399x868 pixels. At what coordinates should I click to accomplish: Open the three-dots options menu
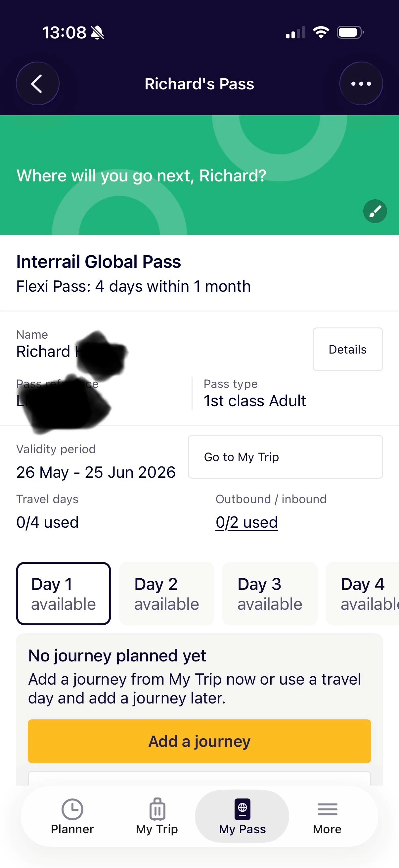(x=361, y=83)
